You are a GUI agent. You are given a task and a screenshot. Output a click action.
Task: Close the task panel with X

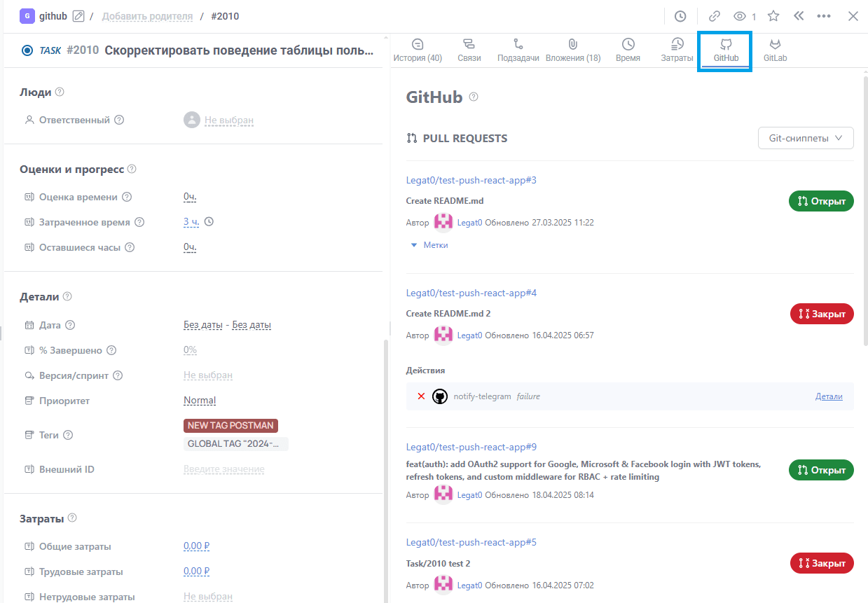click(x=853, y=16)
